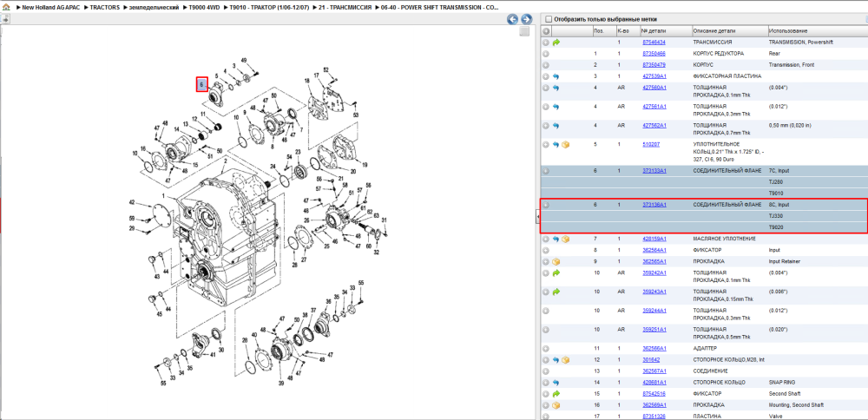The width and height of the screenshot is (868, 420).
Task: Click callout 39 on the diagram
Action: (x=280, y=383)
